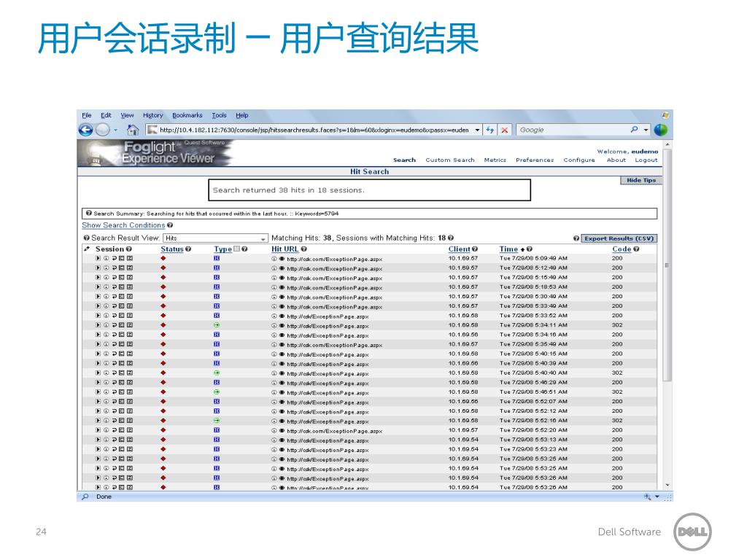
Task: Click the Hide Tips button
Action: click(641, 180)
